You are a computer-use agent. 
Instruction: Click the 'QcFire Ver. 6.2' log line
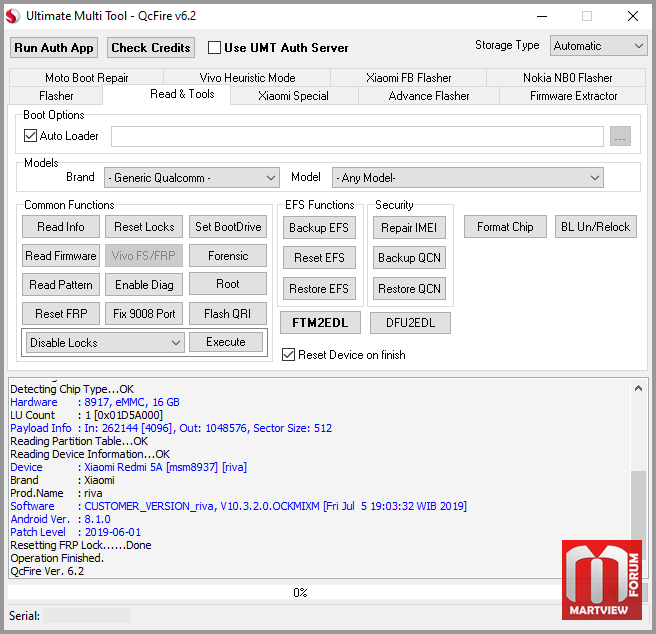click(x=47, y=571)
